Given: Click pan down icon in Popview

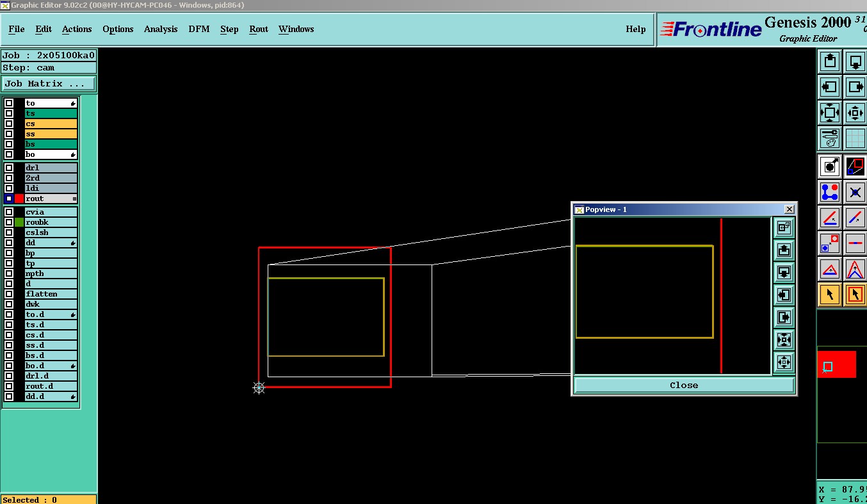Looking at the screenshot, I should (784, 272).
